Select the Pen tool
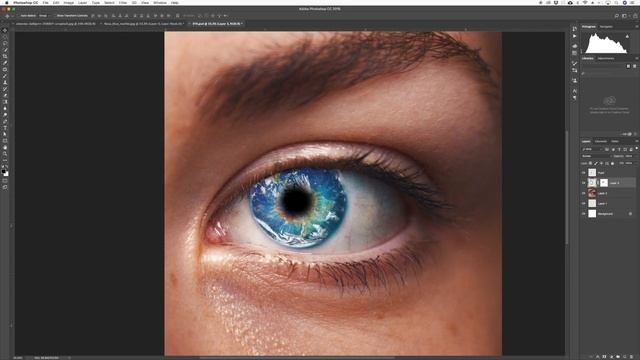 coord(5,122)
